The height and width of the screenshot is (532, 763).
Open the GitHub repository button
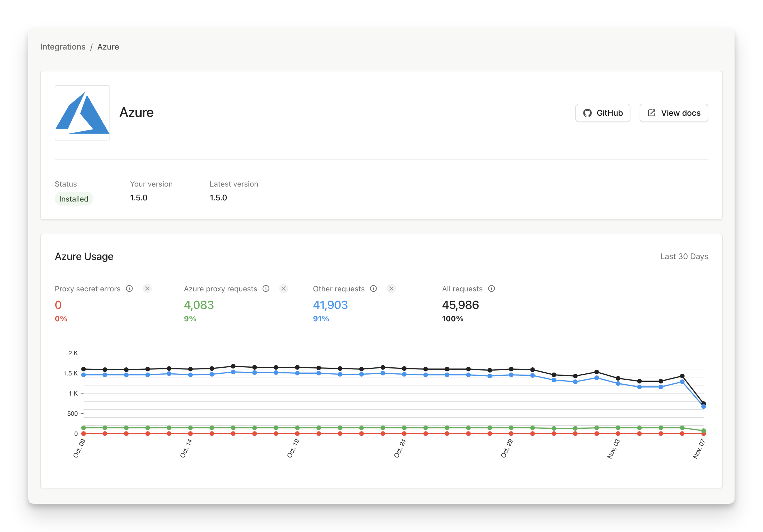(x=602, y=113)
